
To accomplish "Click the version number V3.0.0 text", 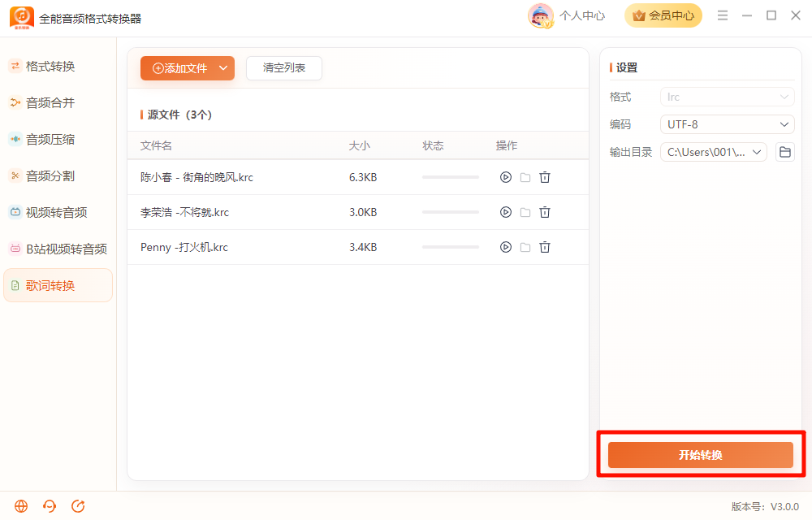I will [x=784, y=506].
